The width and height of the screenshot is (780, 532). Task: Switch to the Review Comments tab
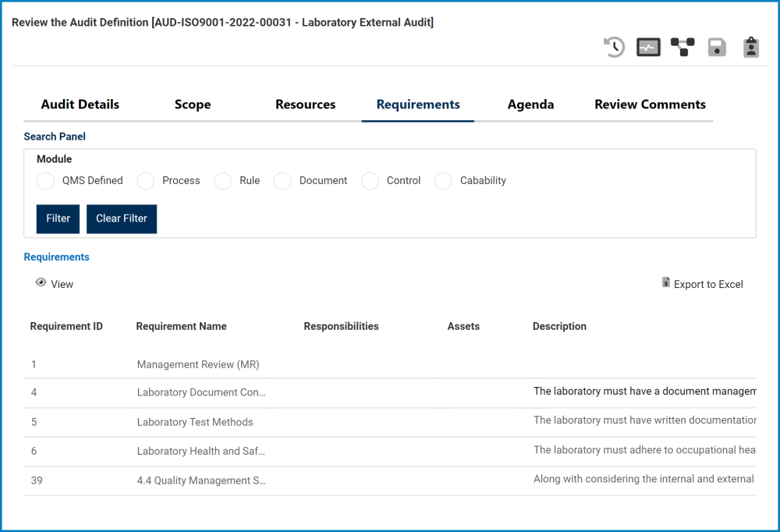pyautogui.click(x=650, y=104)
